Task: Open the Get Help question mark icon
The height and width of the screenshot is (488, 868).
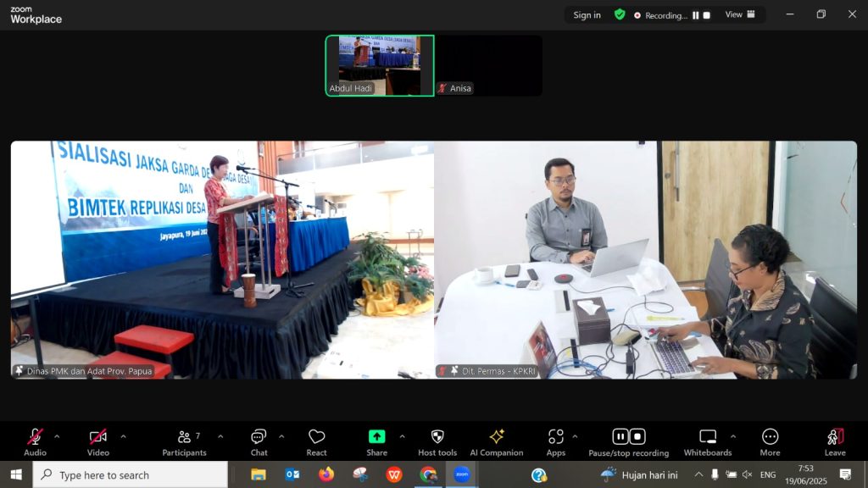Action: click(538, 474)
